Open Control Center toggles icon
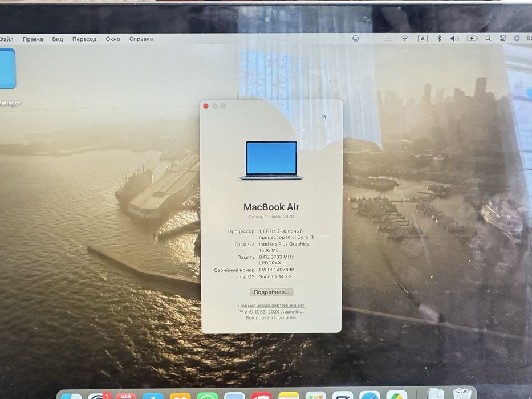 (503, 39)
